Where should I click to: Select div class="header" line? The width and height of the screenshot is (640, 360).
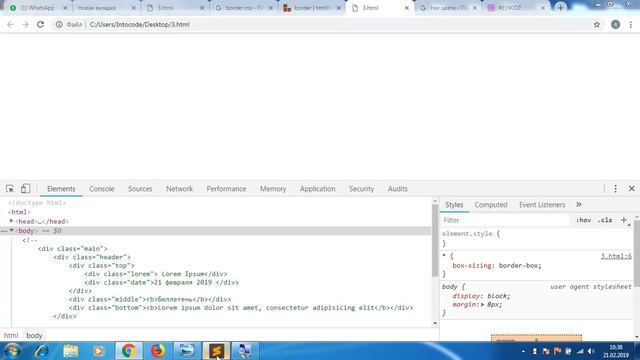click(92, 257)
